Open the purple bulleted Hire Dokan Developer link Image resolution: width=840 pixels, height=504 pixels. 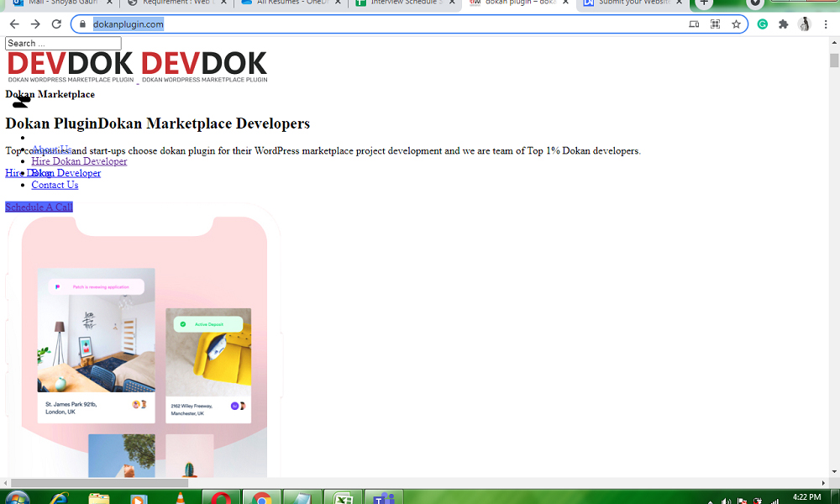point(79,161)
